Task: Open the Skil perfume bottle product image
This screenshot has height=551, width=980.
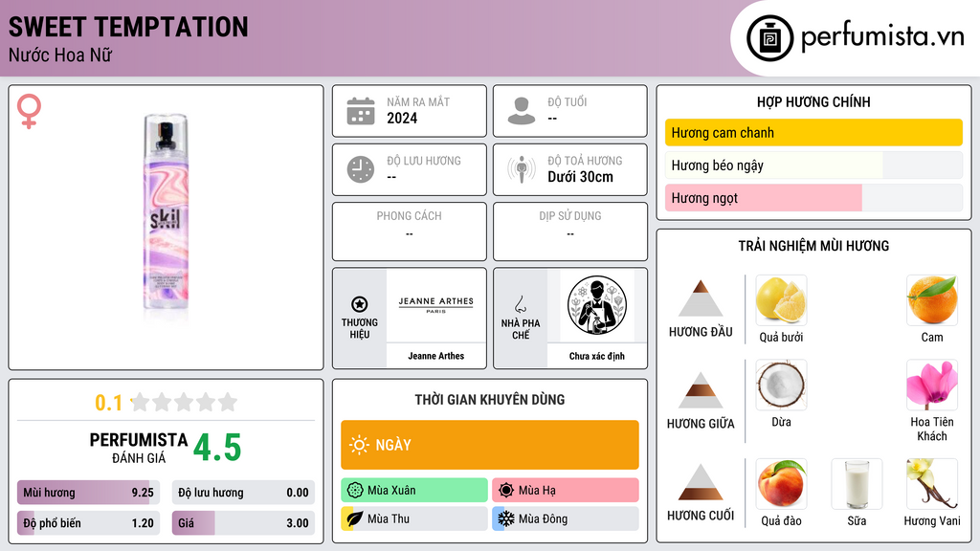Action: click(x=166, y=212)
